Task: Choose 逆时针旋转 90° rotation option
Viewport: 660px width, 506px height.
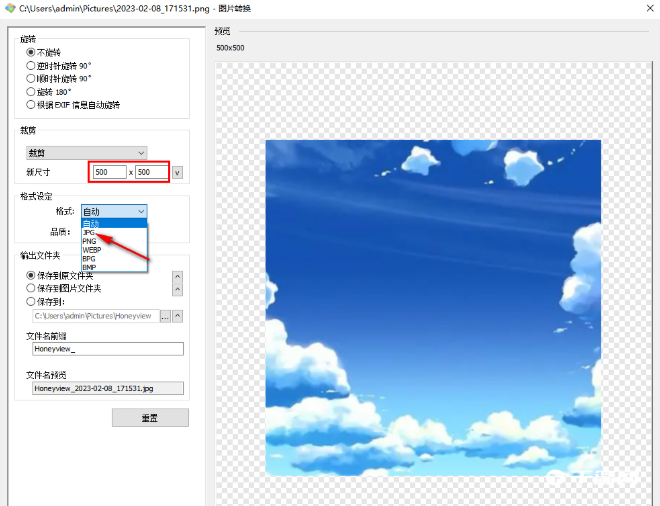Action: point(31,65)
